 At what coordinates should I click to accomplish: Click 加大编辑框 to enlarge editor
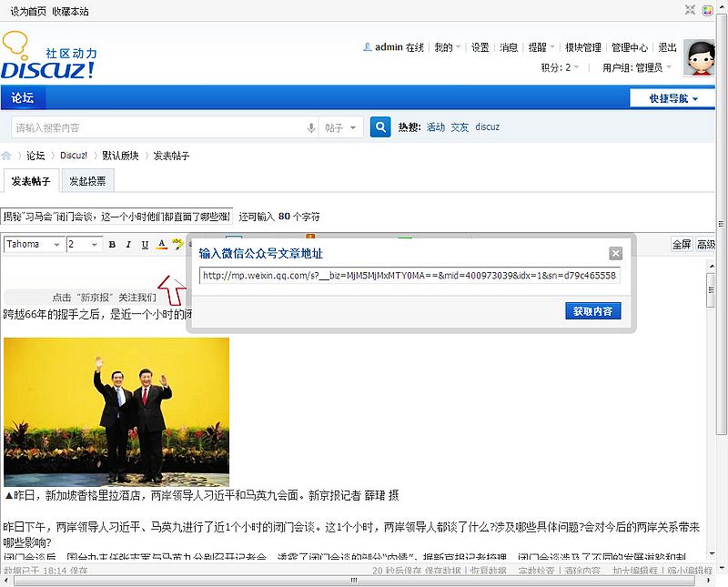pos(635,571)
